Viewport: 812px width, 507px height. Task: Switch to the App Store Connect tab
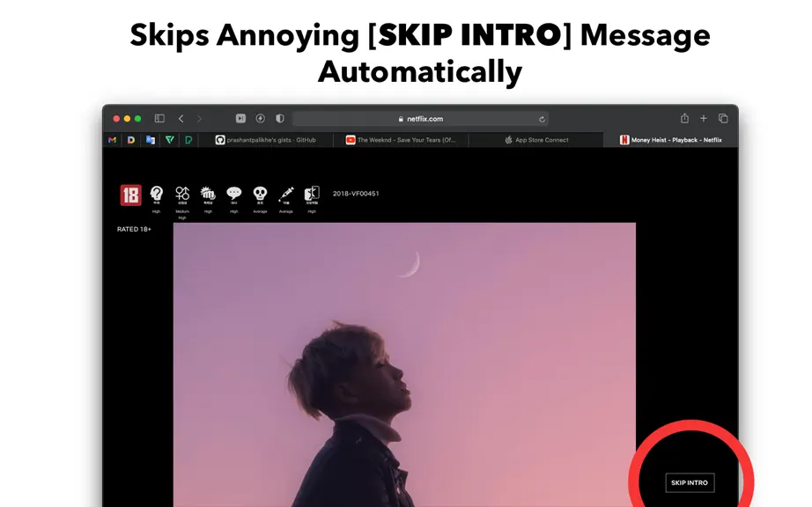point(536,140)
